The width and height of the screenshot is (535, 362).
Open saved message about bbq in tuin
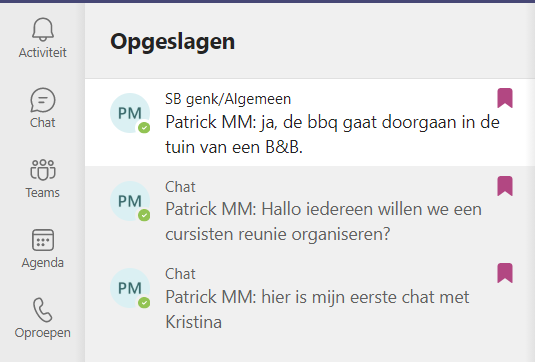click(310, 122)
